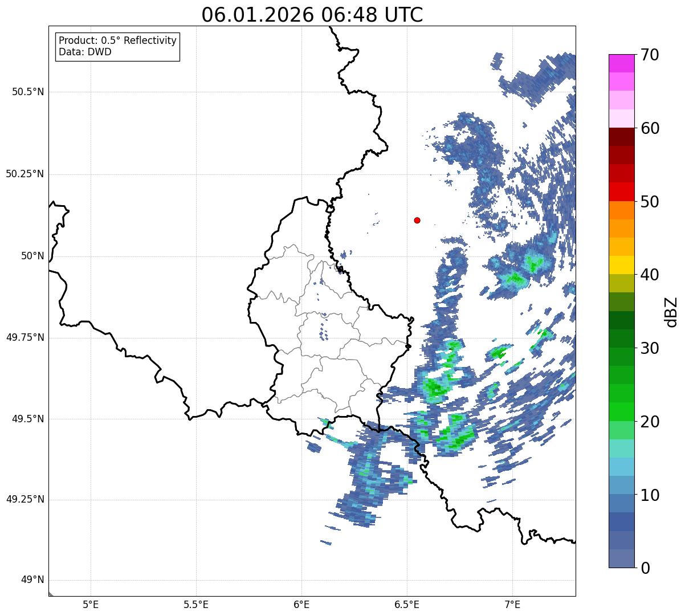Click the colorbar 60 tick label
The height and width of the screenshot is (616, 685).
coord(650,128)
